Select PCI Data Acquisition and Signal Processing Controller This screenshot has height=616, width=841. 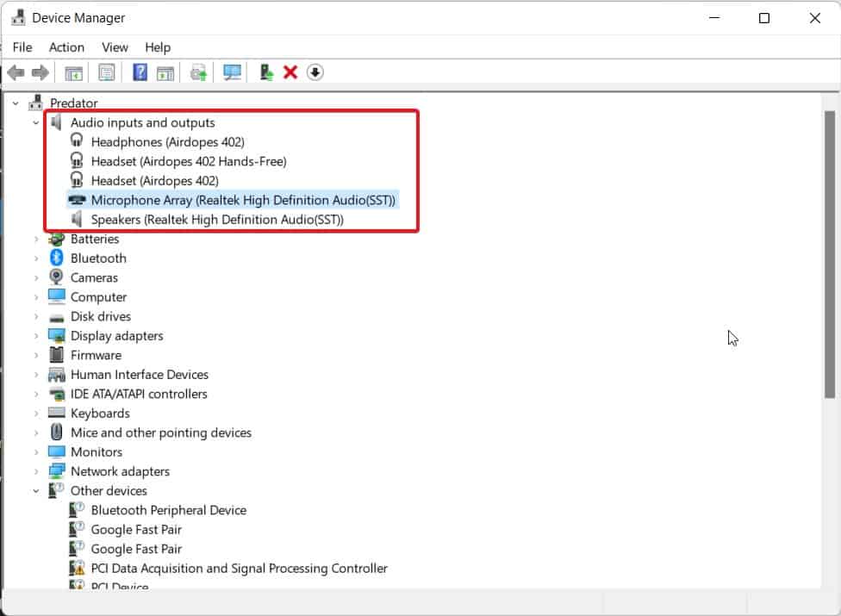[240, 569]
